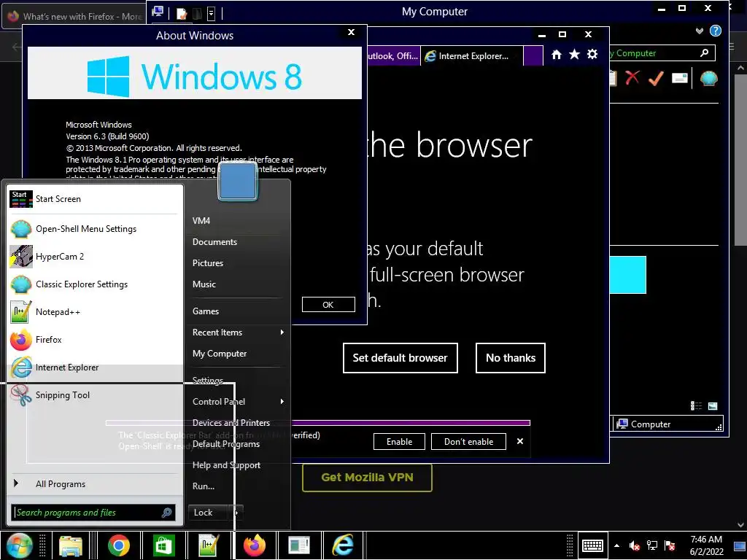Click Enable on the add-on notification
The image size is (747, 560).
click(x=399, y=441)
